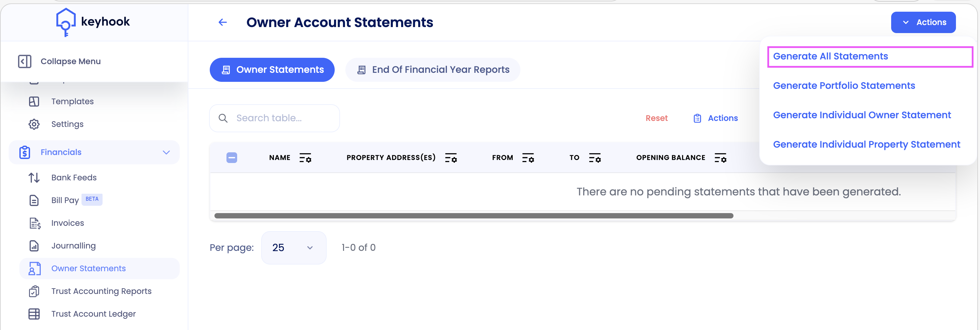Open TO column filter settings icon
The width and height of the screenshot is (980, 330).
coord(595,158)
